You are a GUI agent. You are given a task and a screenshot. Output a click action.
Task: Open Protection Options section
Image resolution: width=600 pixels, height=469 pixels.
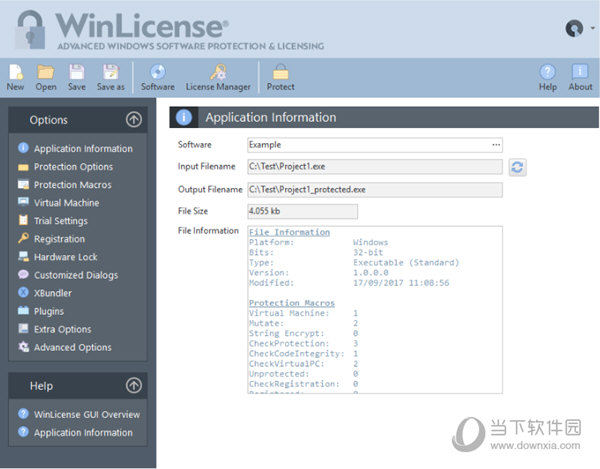tap(65, 167)
